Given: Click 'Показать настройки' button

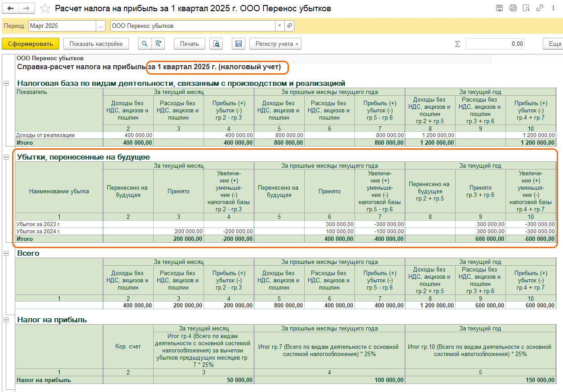Looking at the screenshot, I should click(x=96, y=44).
